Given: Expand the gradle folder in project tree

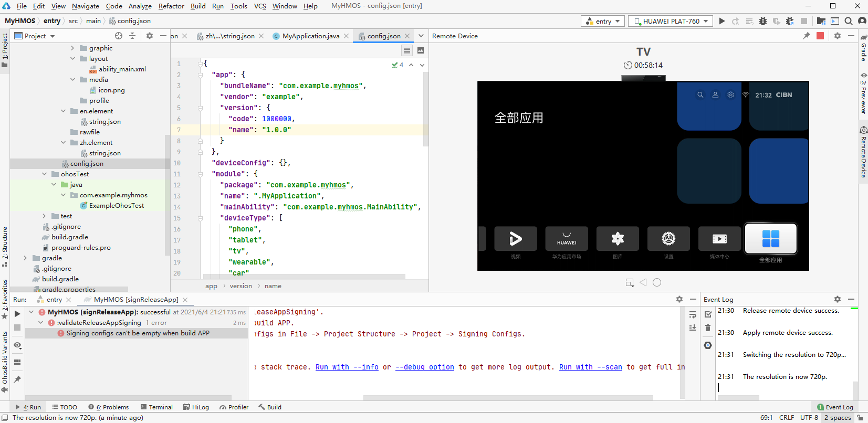Looking at the screenshot, I should [25, 258].
